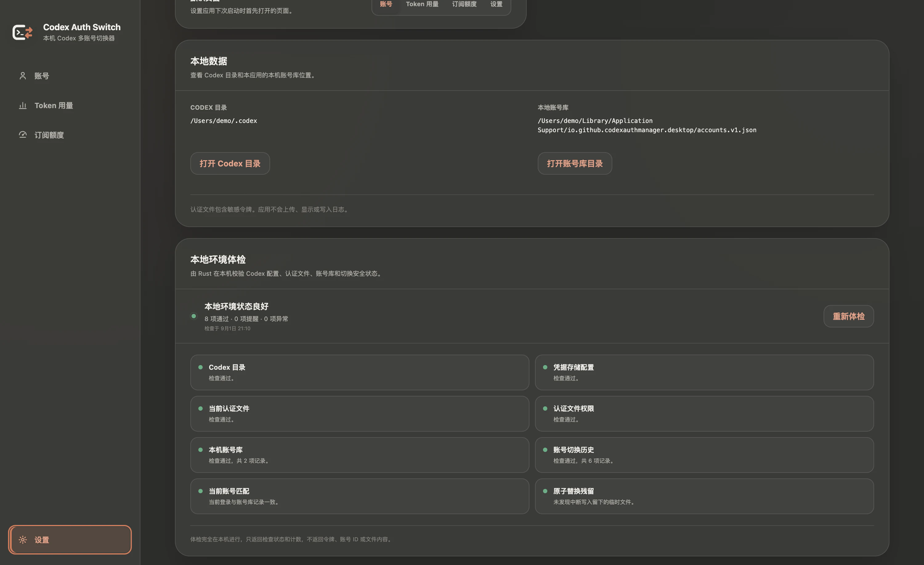Screen dimensions: 924x565
Task: Select the 当前认证文件 check card
Action: coord(360,413)
